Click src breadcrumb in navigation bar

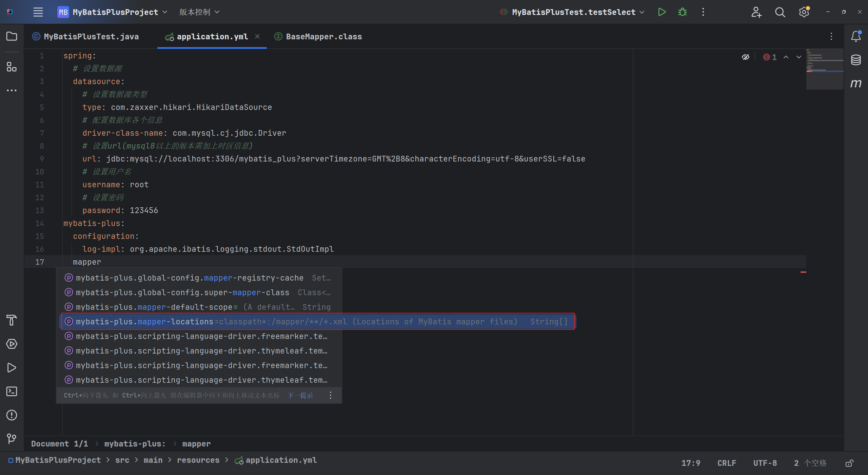click(122, 460)
